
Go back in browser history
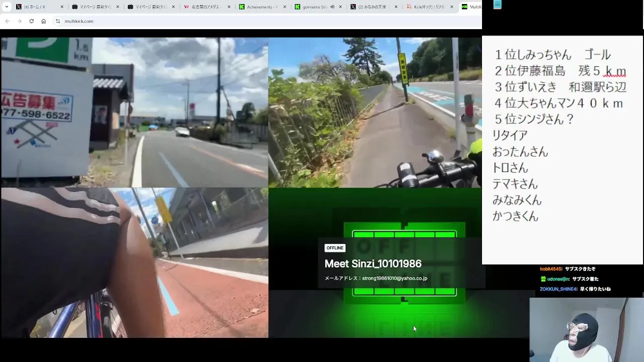click(x=7, y=21)
